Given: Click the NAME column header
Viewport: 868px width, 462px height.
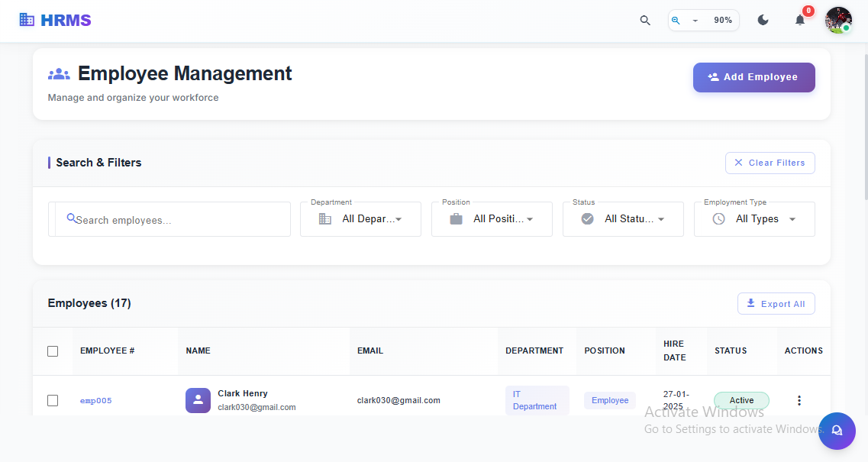Looking at the screenshot, I should point(198,351).
